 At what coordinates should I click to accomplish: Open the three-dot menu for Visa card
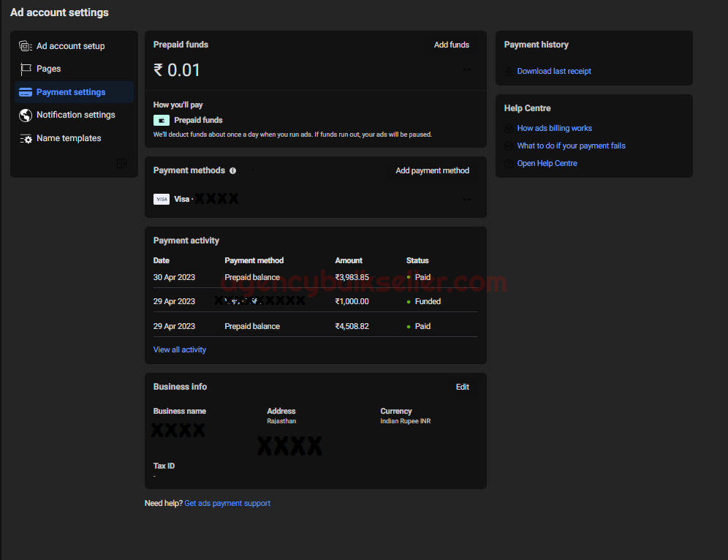pyautogui.click(x=467, y=199)
